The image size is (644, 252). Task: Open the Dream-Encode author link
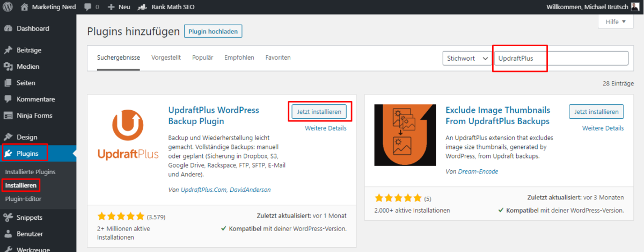(x=478, y=171)
